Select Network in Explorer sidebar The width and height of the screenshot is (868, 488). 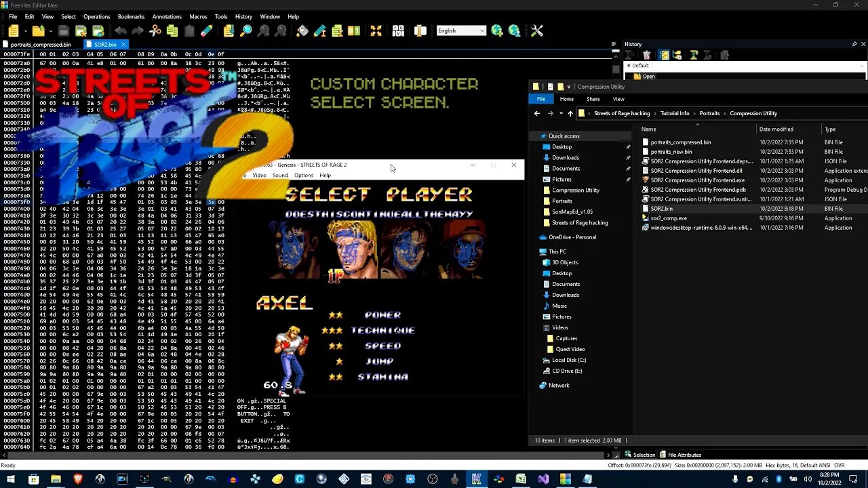[x=559, y=385]
